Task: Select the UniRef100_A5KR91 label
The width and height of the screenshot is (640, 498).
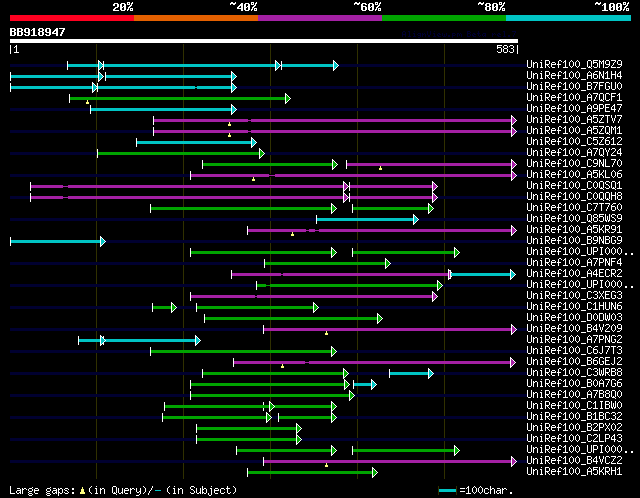Action: (574, 230)
